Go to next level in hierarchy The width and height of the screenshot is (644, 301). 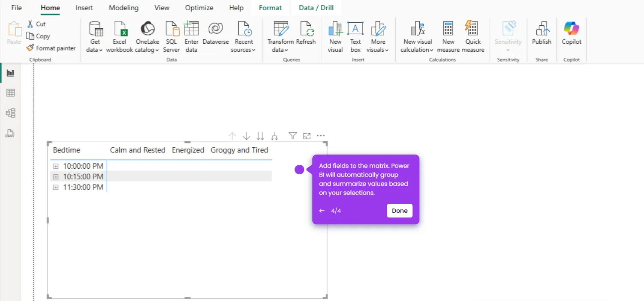260,136
